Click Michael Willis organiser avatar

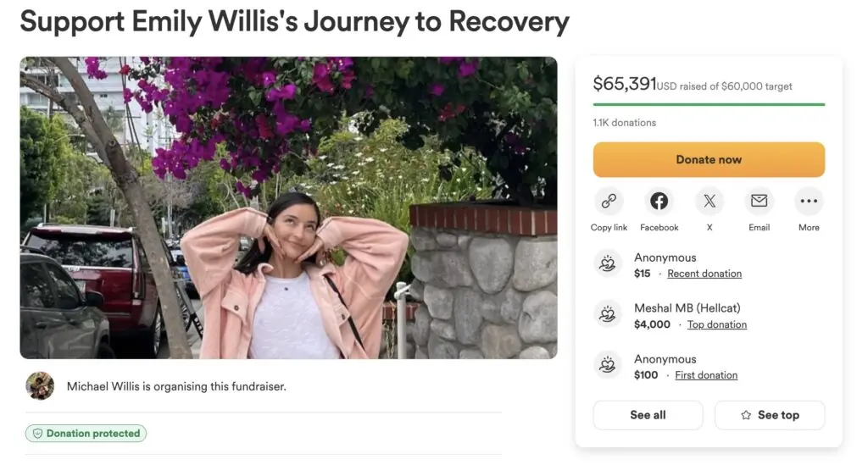tap(40, 386)
